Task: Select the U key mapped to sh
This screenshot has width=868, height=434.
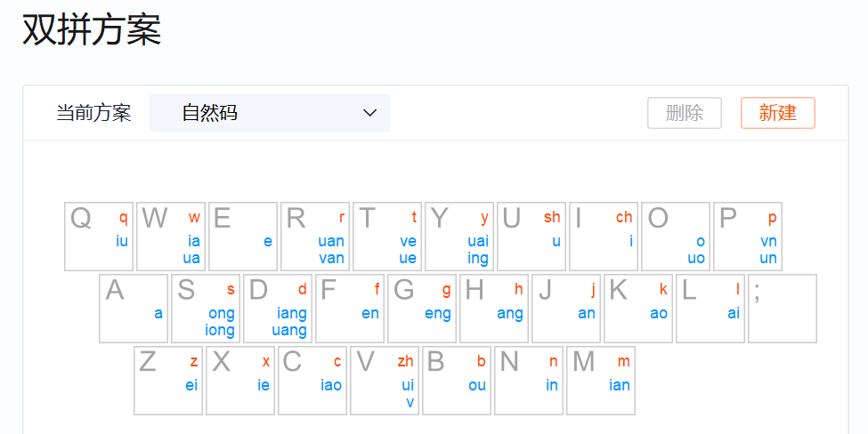Action: [531, 237]
